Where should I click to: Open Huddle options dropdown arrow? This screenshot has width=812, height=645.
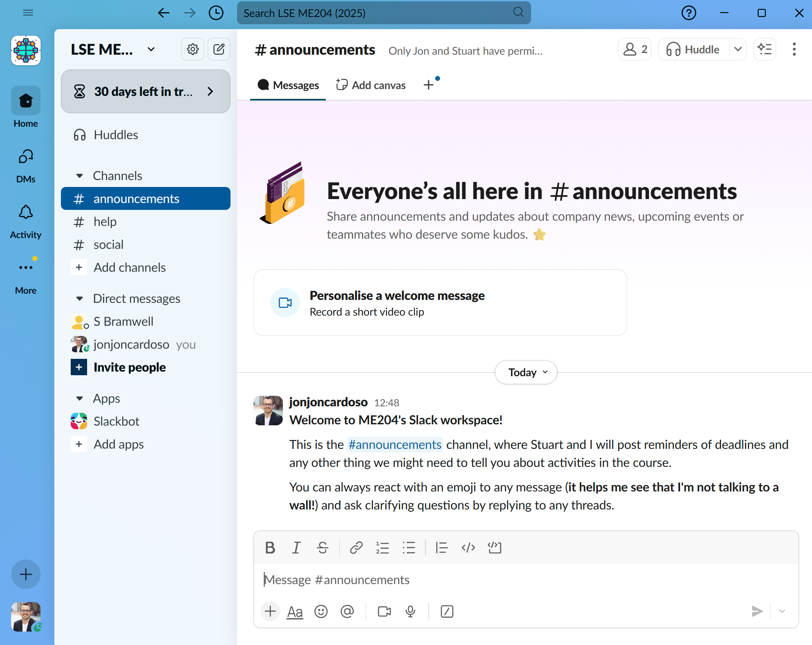point(738,49)
